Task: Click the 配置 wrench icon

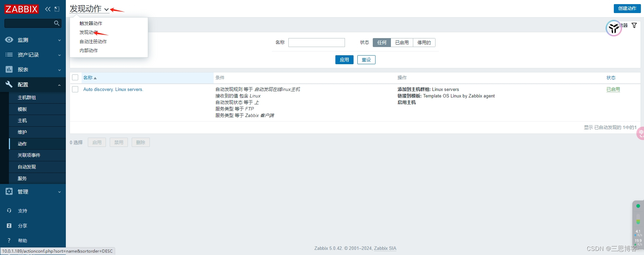Action: point(9,84)
